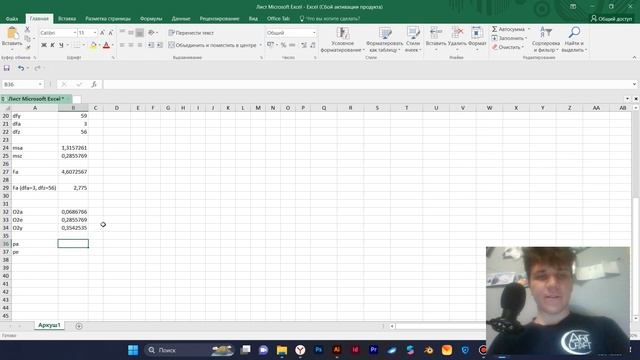Open File Explorer from the taskbar
Image resolution: width=640 pixels, height=360 pixels.
tap(282, 350)
